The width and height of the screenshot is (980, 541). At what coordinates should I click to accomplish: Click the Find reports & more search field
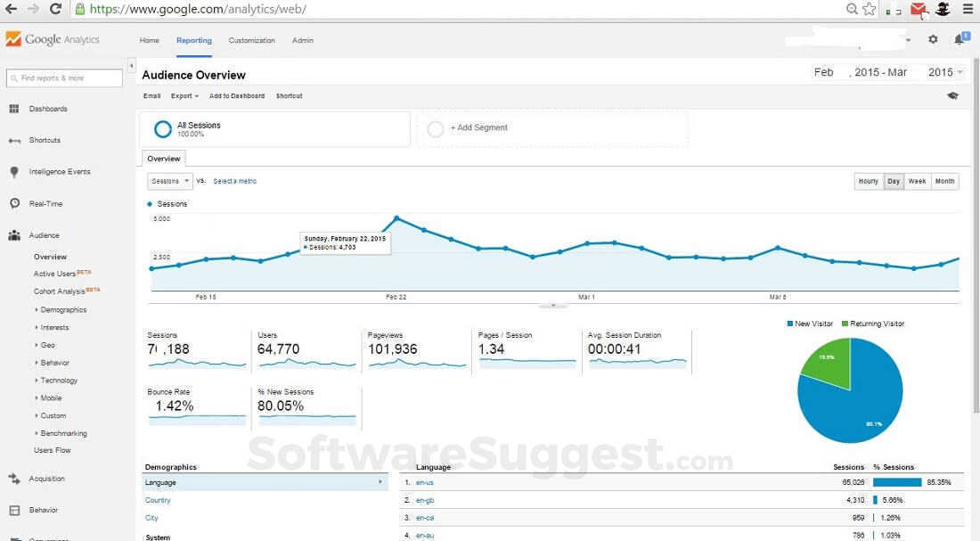tap(63, 78)
